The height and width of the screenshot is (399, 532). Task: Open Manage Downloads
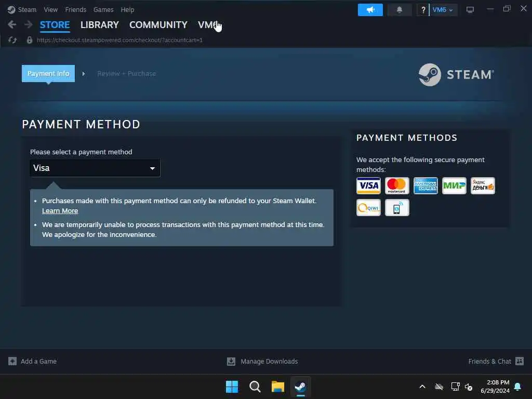(269, 362)
